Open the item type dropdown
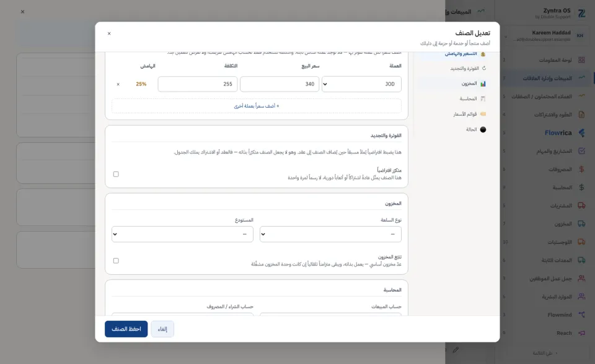Screen dimensions: 595x364 pos(330,235)
